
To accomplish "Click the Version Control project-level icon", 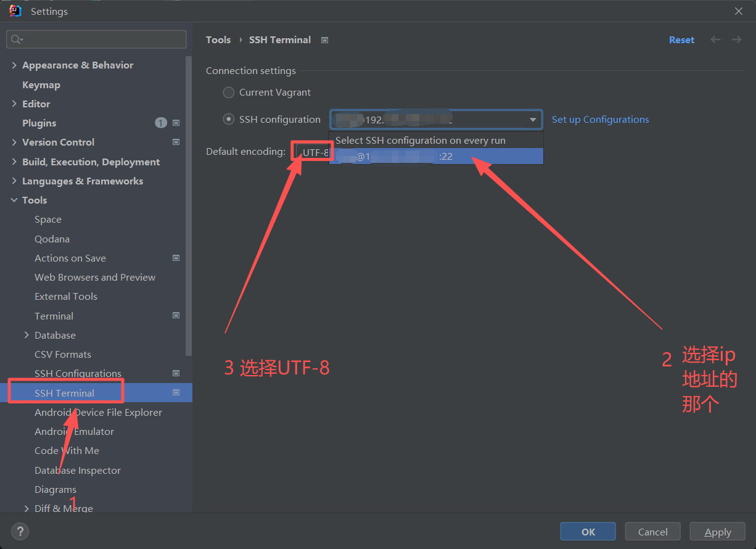I will click(176, 142).
